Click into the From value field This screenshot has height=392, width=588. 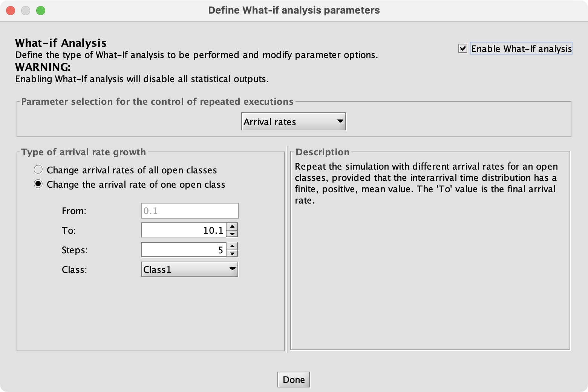pyautogui.click(x=190, y=211)
